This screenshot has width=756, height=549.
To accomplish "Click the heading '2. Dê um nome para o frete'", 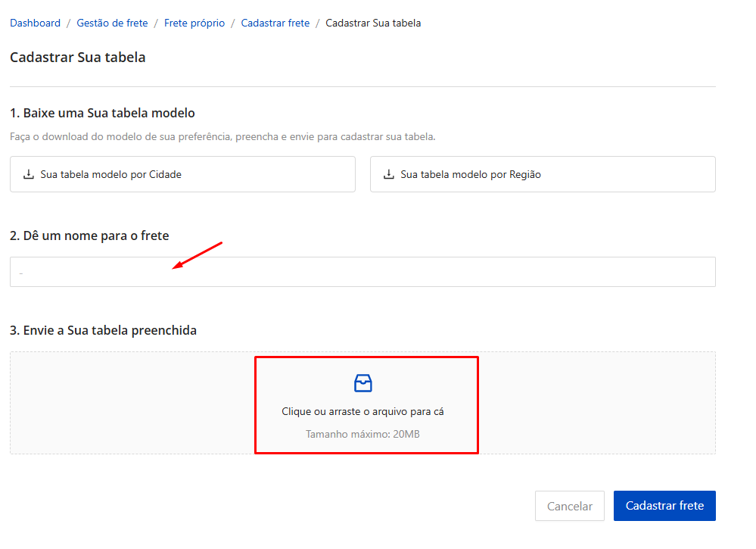I will point(89,236).
